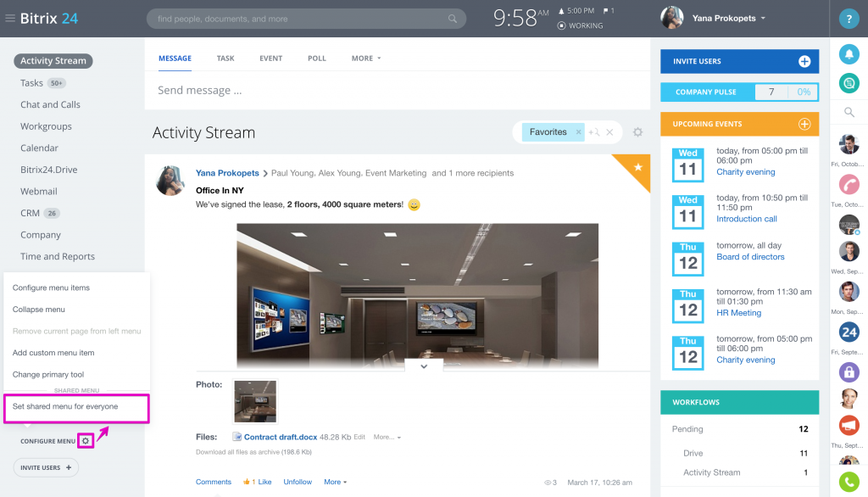Open the purple lock chat icon
Image resolution: width=868 pixels, height=497 pixels.
tap(849, 371)
